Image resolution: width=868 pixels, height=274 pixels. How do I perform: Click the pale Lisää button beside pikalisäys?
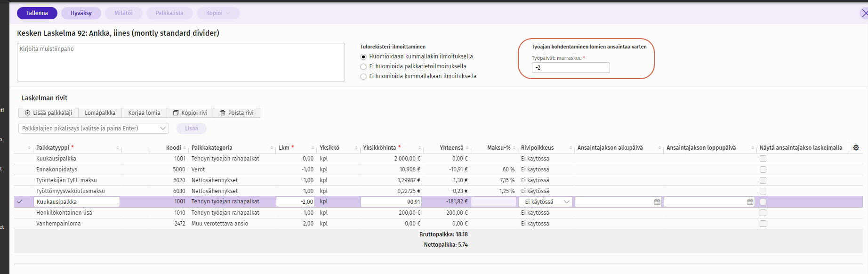[191, 128]
